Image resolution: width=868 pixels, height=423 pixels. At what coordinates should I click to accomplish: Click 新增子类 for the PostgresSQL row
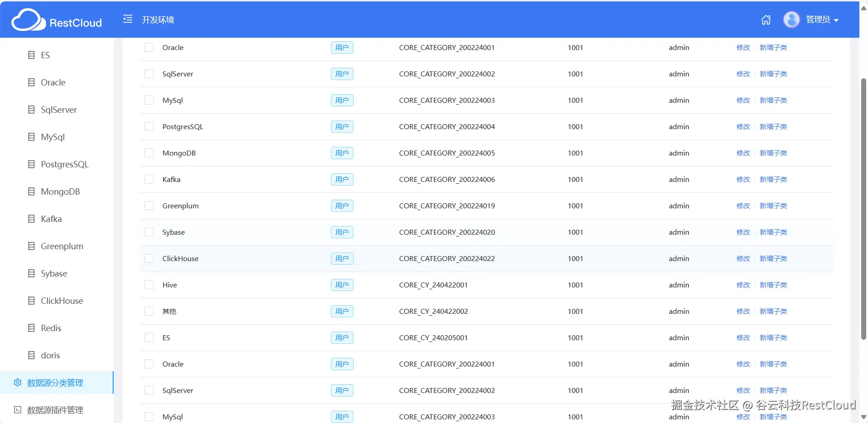click(773, 126)
